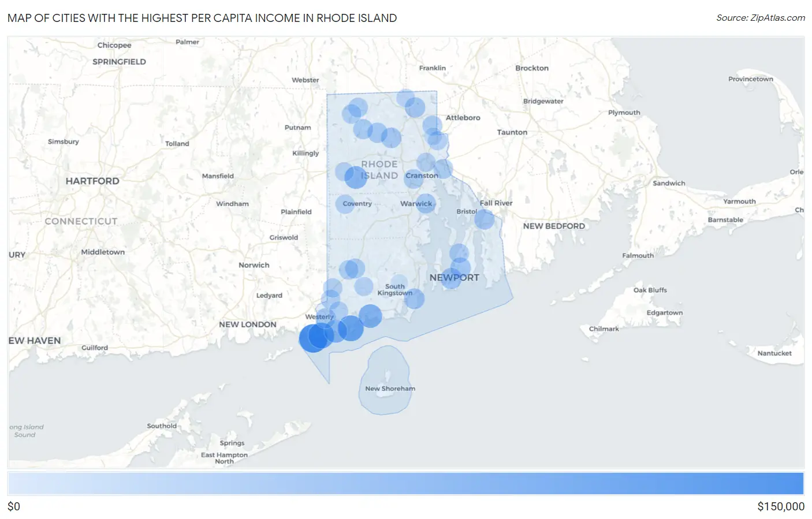
Task: Click the Plymouth label
Action: 624,113
